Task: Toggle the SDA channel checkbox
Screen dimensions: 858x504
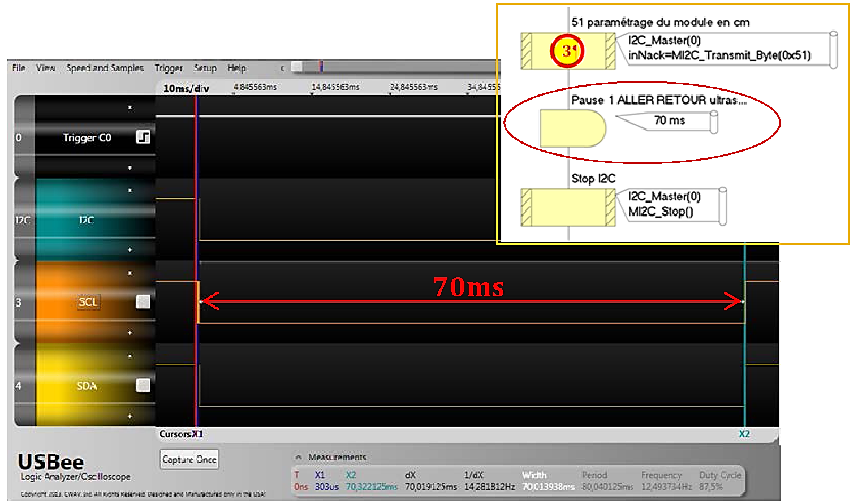Action: (x=144, y=385)
